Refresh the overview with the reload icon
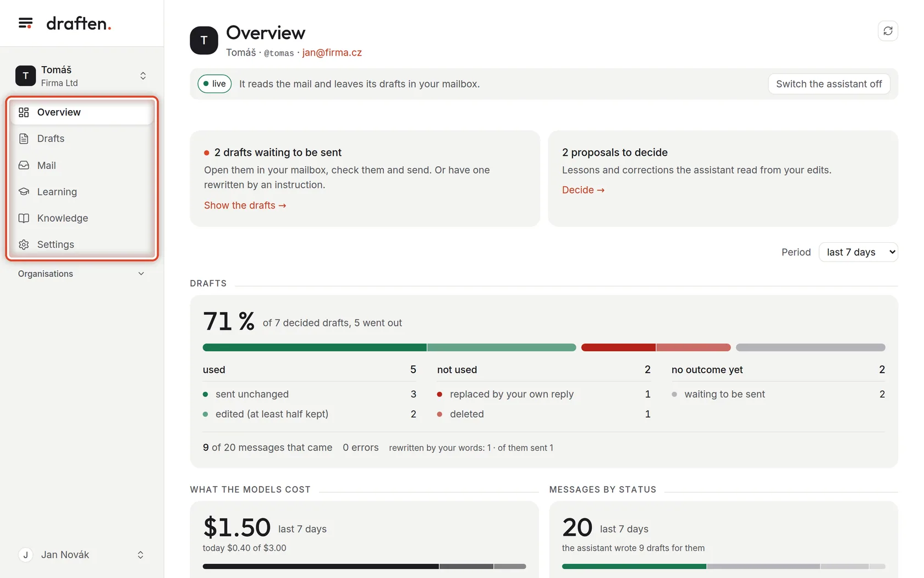Screen dimensions: 924x578 point(888,31)
